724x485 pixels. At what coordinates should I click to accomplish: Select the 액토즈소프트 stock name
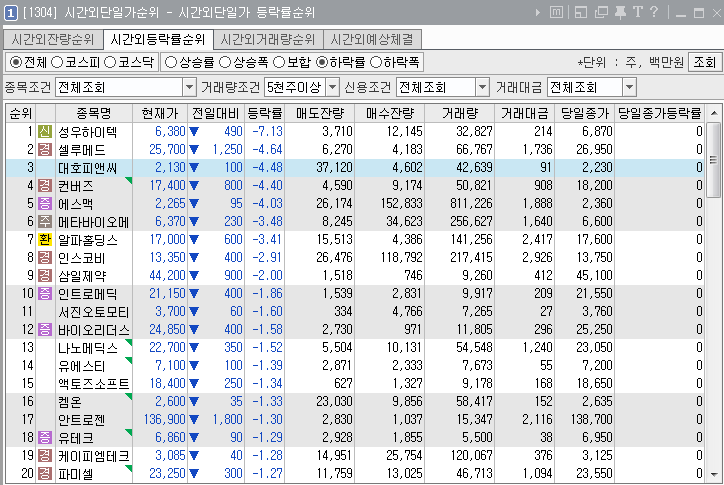point(93,384)
